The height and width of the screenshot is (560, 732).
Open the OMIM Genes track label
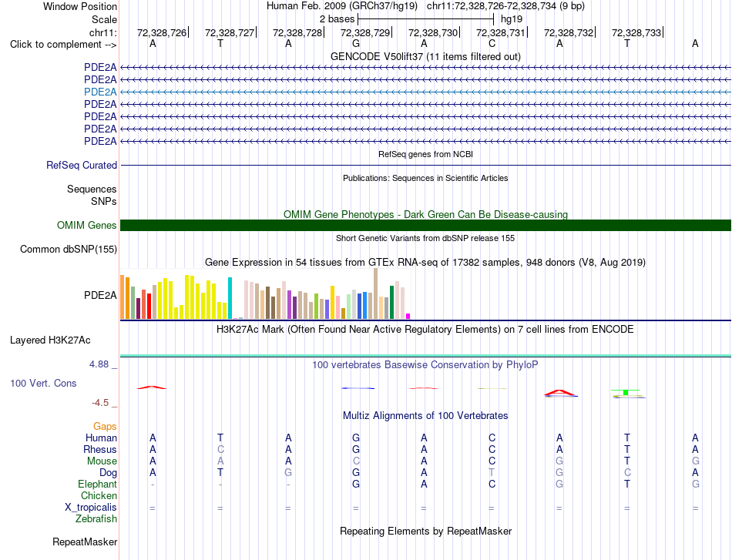pos(87,226)
